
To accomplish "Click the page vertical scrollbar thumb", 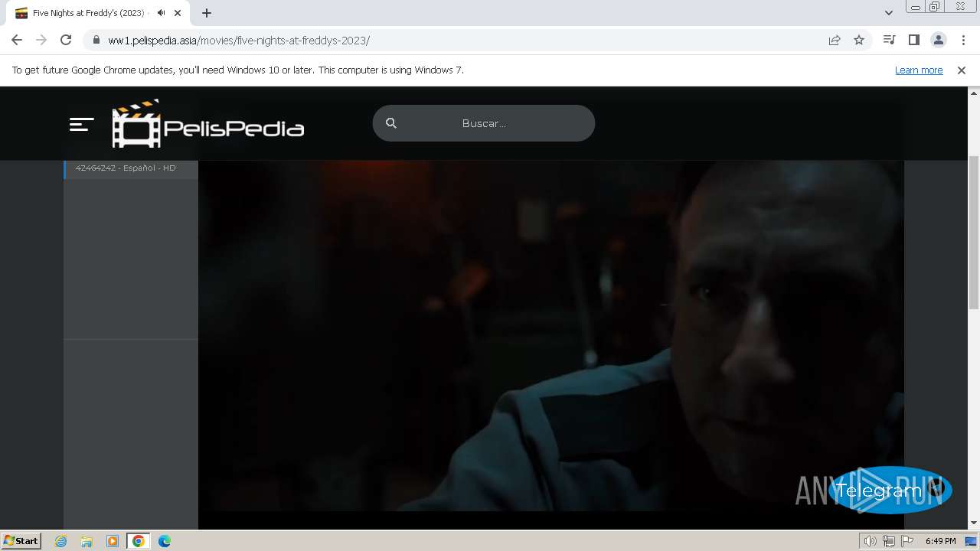I will click(x=974, y=233).
